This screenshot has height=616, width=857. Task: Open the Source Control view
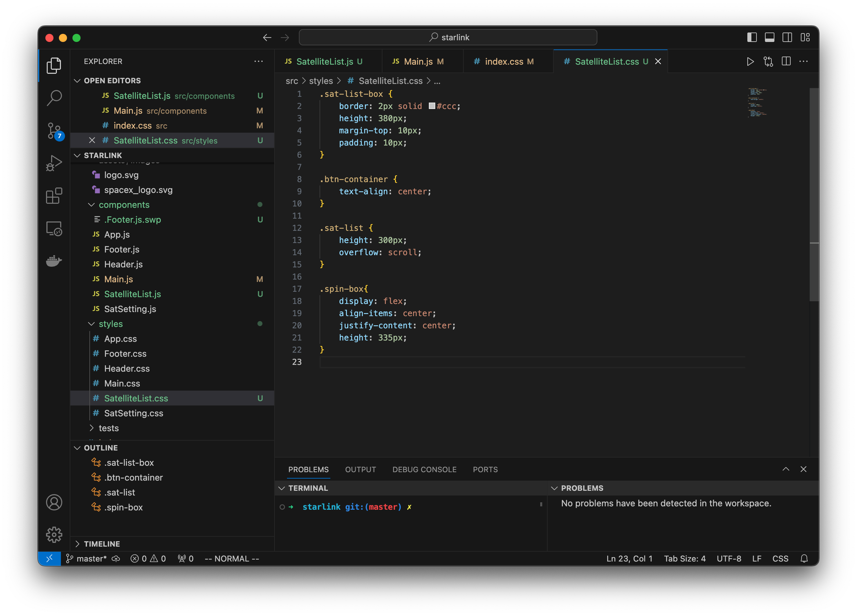click(54, 131)
